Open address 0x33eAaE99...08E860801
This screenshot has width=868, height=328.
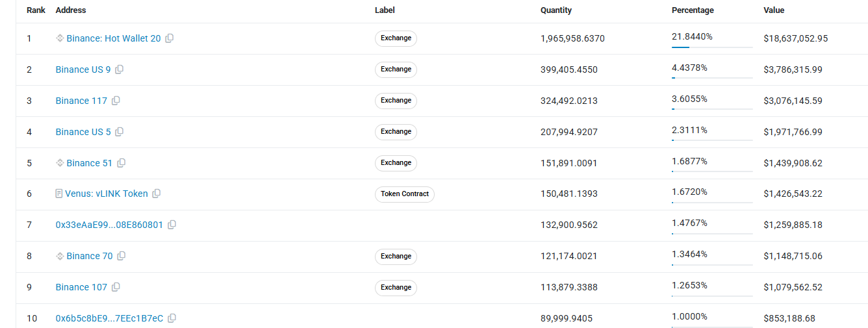point(109,225)
